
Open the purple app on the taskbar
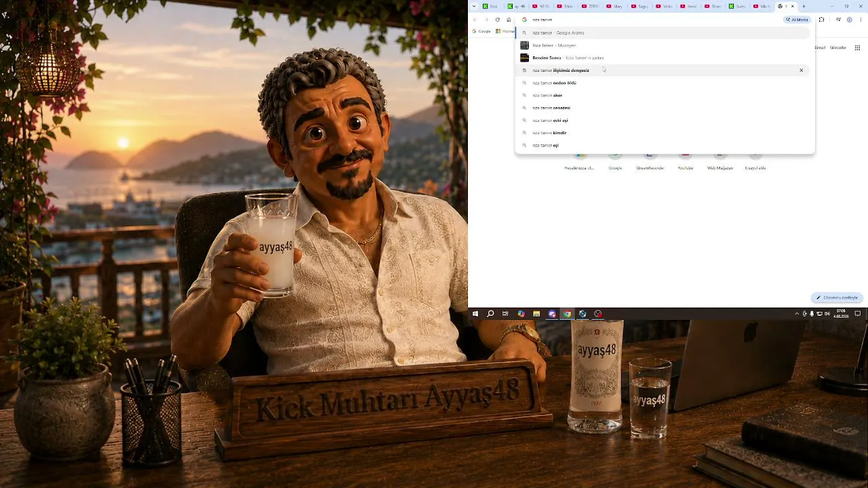(x=552, y=314)
